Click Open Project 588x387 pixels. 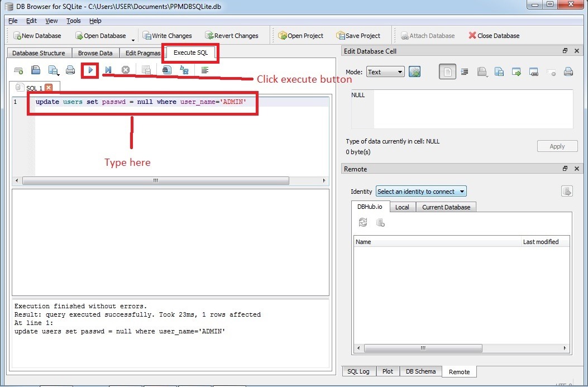pyautogui.click(x=300, y=36)
